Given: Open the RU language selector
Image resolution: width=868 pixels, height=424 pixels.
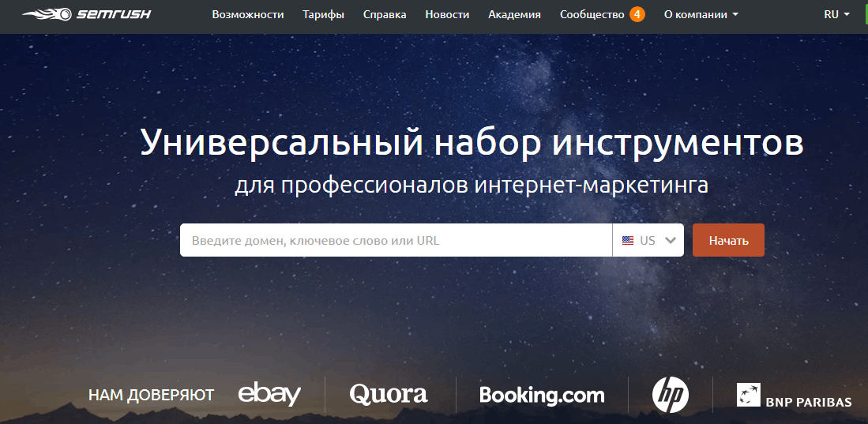Looking at the screenshot, I should pyautogui.click(x=836, y=14).
